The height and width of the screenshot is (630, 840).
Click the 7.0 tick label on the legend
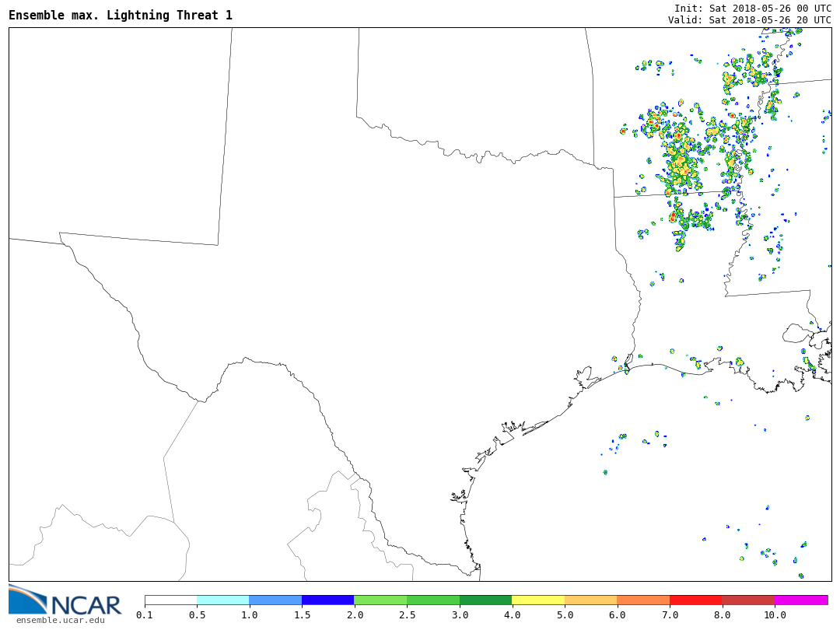tap(670, 615)
